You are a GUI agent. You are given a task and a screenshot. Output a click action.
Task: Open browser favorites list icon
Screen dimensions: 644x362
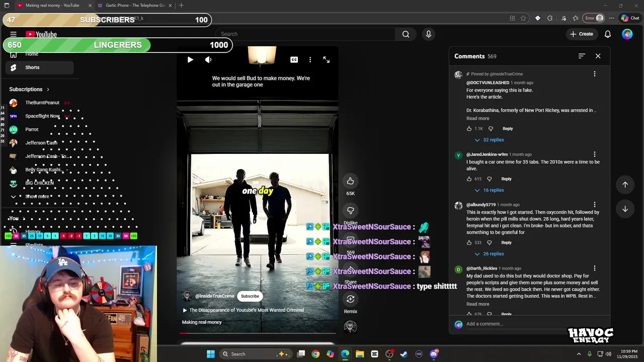(x=576, y=18)
